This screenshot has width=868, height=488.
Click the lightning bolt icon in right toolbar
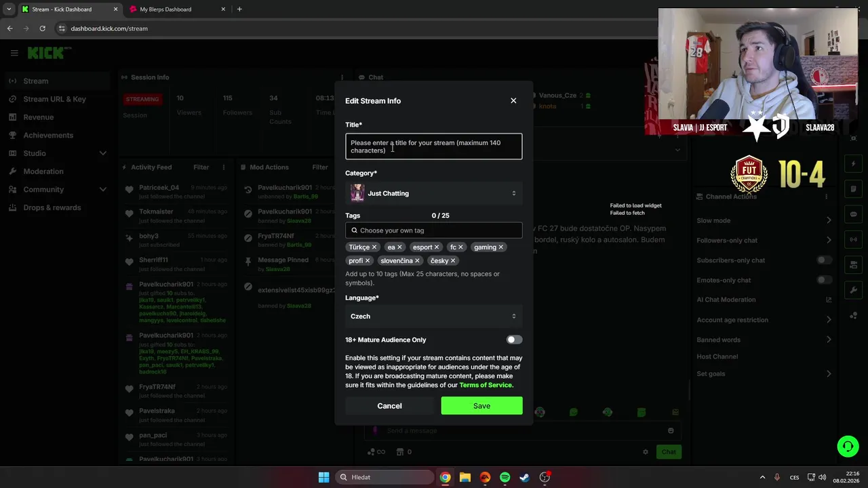853,164
